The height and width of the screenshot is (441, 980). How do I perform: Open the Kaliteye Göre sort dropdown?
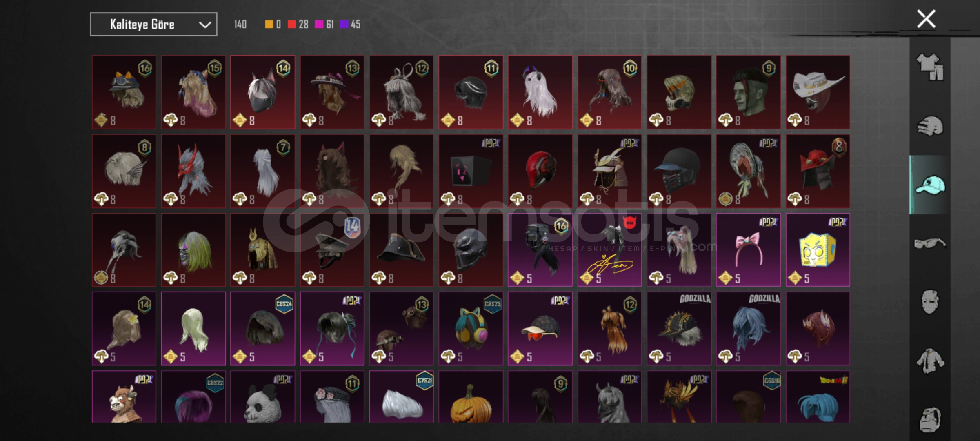(153, 24)
